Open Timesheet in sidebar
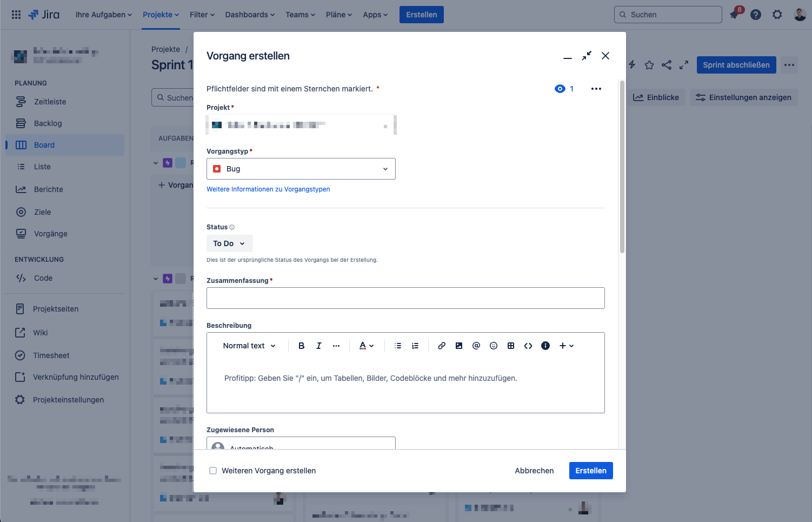The image size is (812, 522). click(65, 355)
